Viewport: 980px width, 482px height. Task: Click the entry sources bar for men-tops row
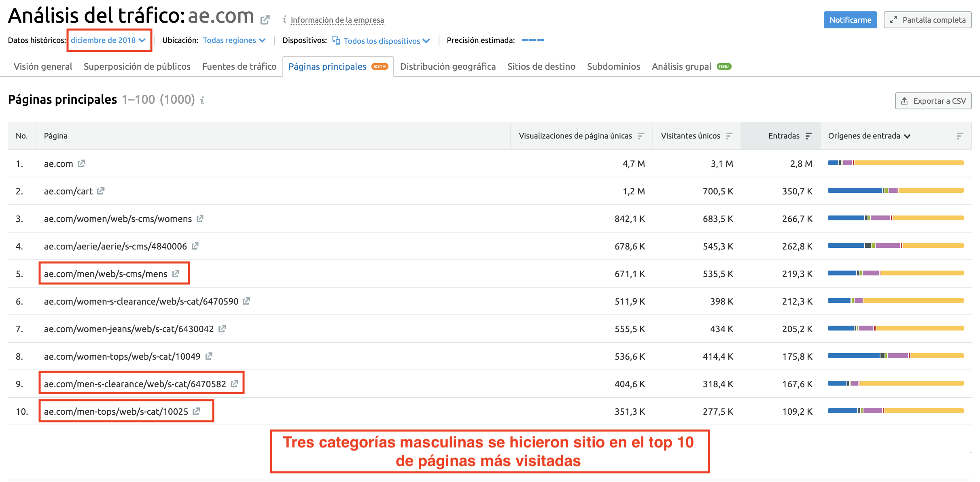895,411
